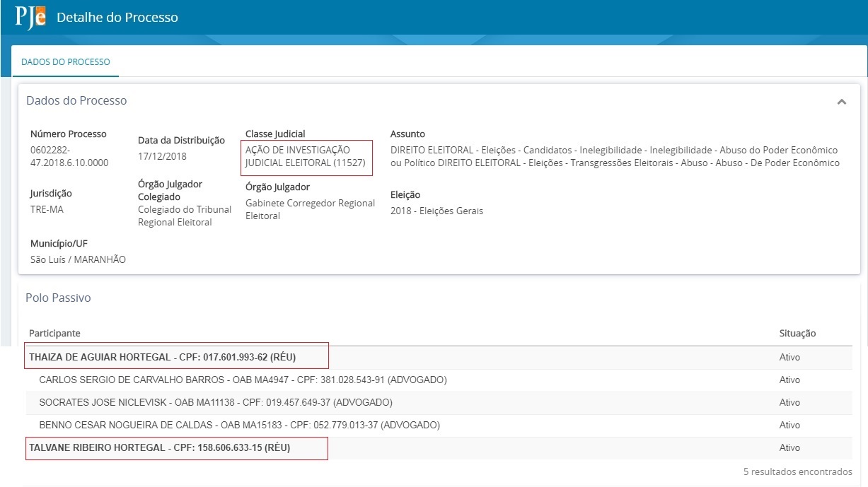Click the Situação column header
Image resolution: width=868 pixels, height=487 pixels.
pos(797,333)
